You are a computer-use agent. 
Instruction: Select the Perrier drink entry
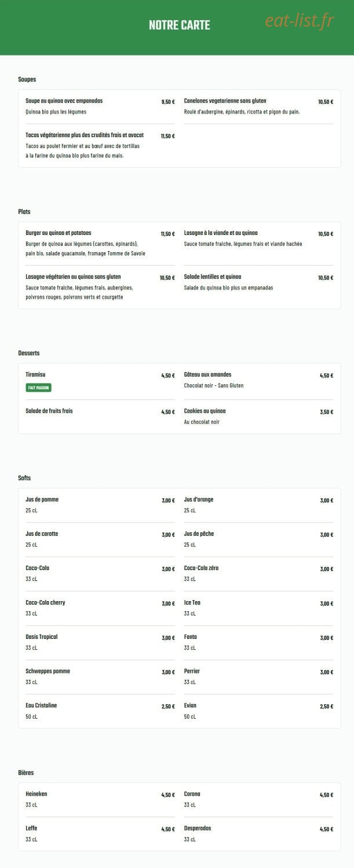(x=258, y=676)
